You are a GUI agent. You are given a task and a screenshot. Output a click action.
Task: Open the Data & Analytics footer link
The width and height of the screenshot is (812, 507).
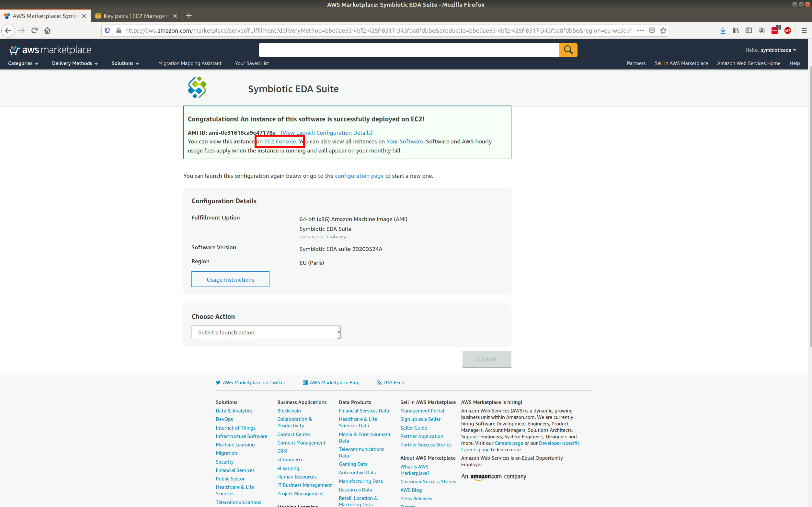tap(234, 411)
